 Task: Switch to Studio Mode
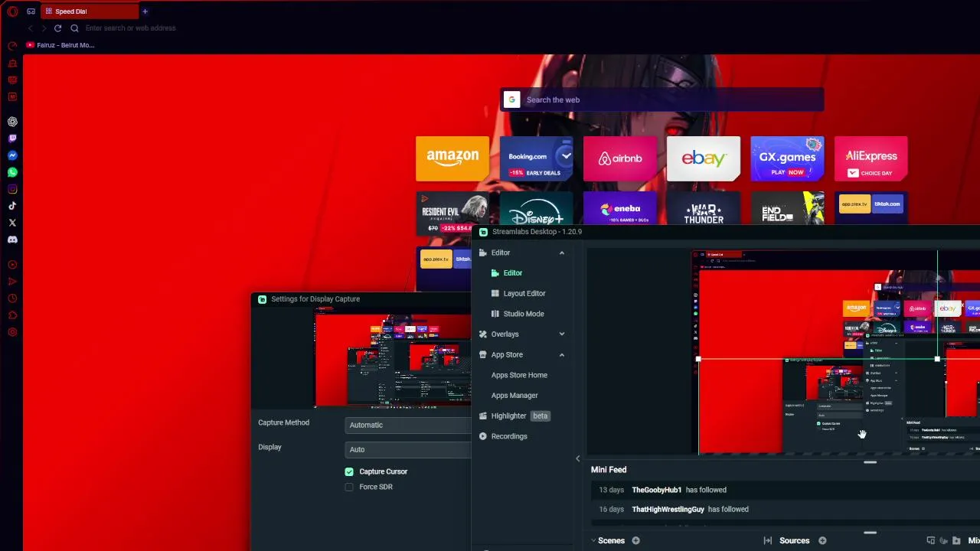click(524, 314)
